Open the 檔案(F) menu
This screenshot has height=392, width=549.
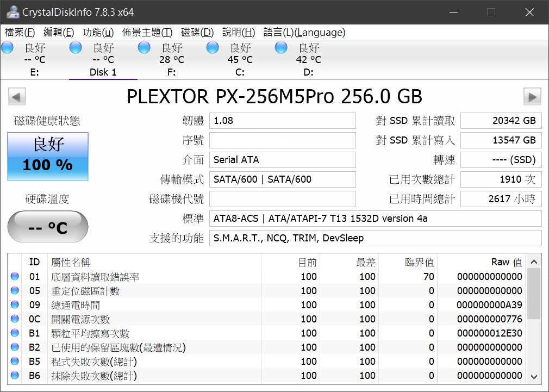(20, 33)
